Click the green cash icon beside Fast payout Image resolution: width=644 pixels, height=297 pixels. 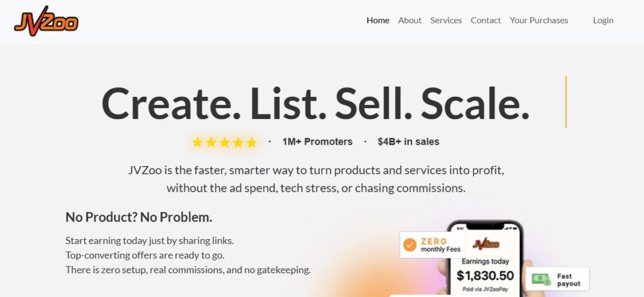541,278
